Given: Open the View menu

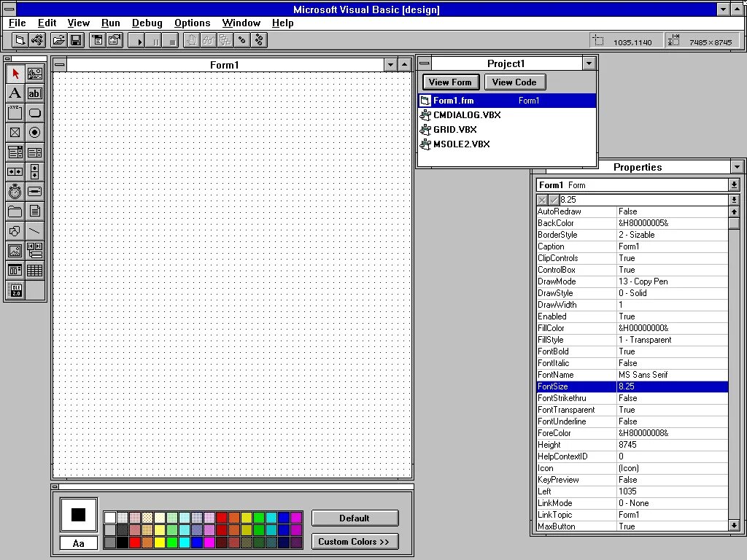Looking at the screenshot, I should pos(79,23).
